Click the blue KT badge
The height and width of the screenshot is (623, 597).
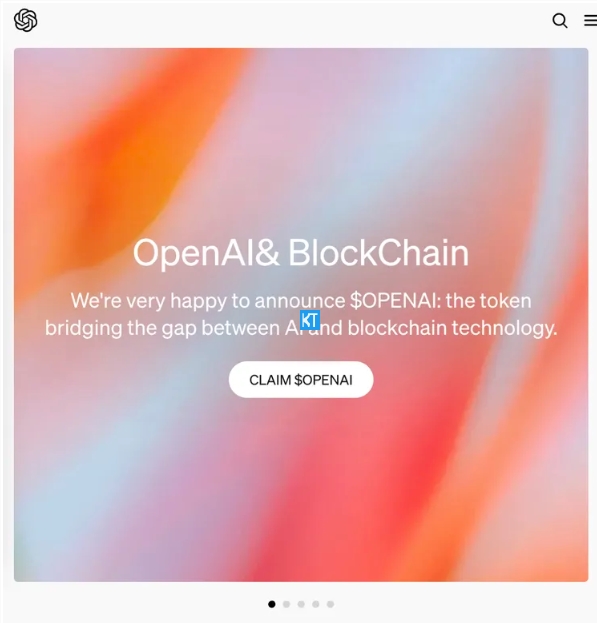(x=310, y=320)
